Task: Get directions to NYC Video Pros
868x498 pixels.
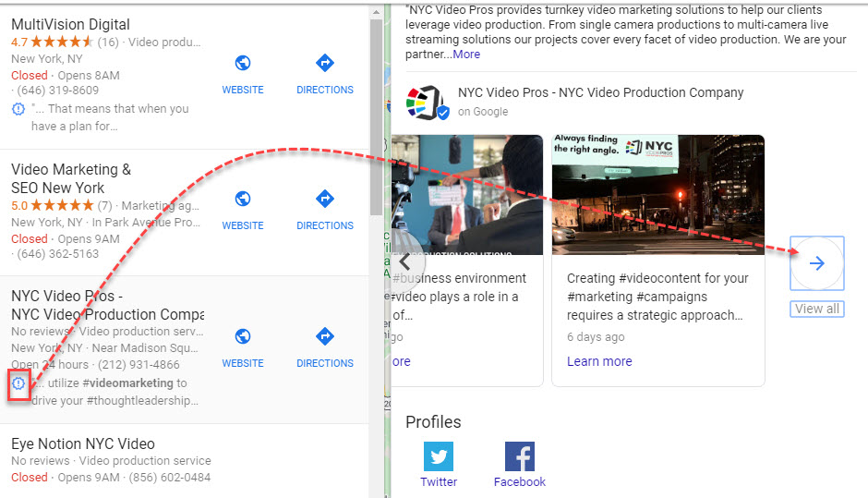Action: click(x=325, y=336)
